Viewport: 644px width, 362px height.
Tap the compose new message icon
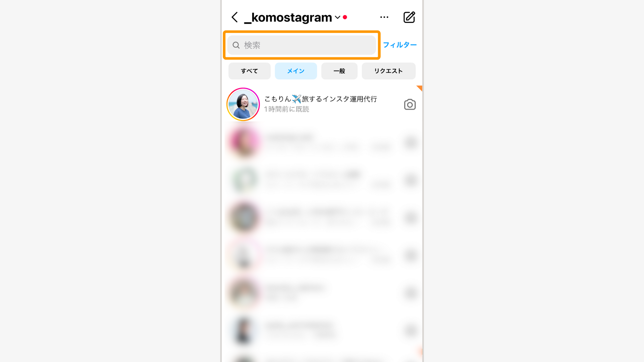point(409,17)
